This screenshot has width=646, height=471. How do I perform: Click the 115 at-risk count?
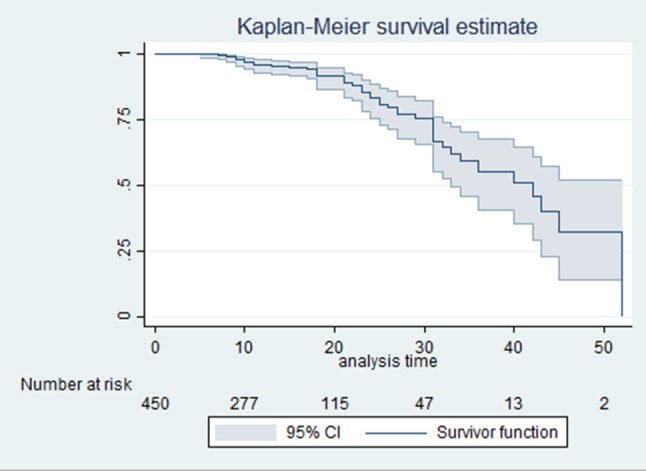coord(335,404)
